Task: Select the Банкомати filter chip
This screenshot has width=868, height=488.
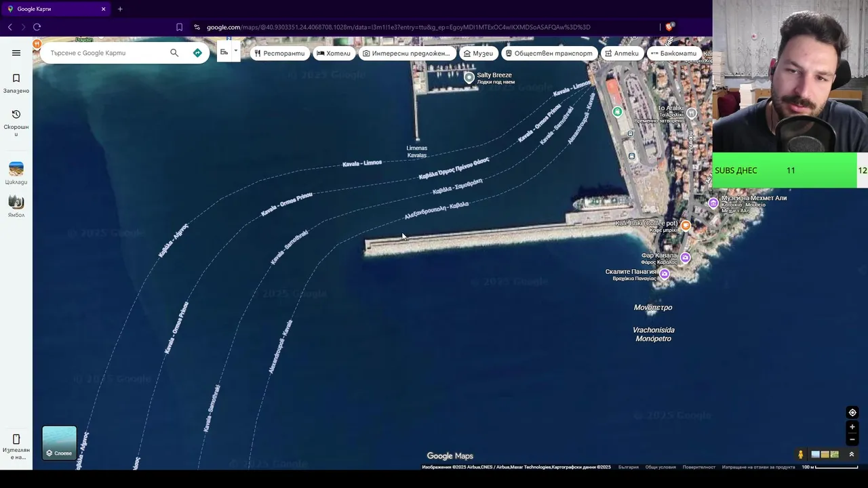Action: 673,53
